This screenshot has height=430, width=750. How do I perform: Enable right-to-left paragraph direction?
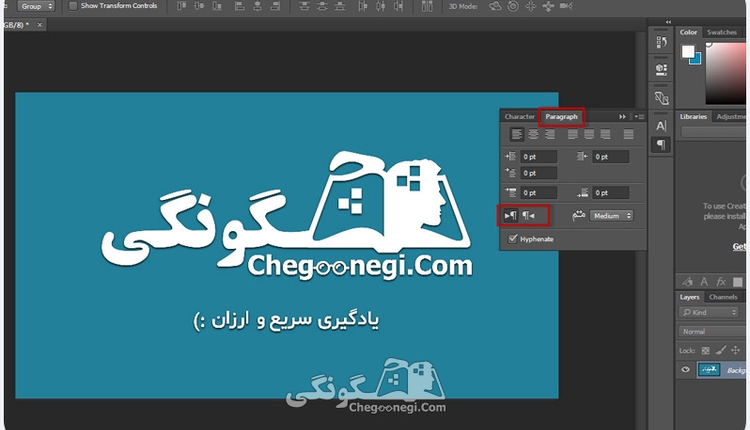point(528,216)
